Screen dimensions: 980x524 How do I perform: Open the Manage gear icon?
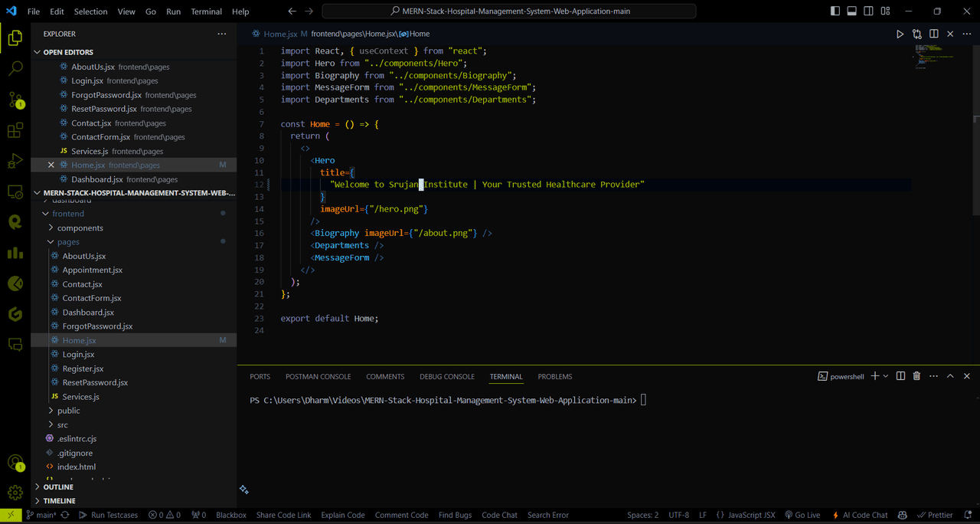pos(15,493)
